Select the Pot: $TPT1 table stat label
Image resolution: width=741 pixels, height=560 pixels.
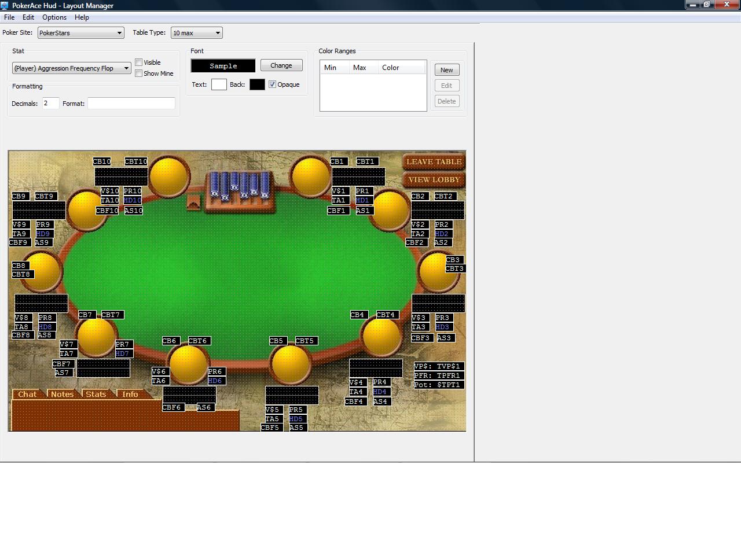[x=438, y=385]
